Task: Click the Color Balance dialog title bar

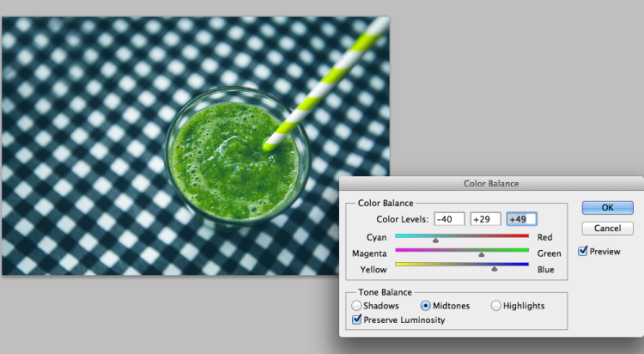Action: click(491, 183)
